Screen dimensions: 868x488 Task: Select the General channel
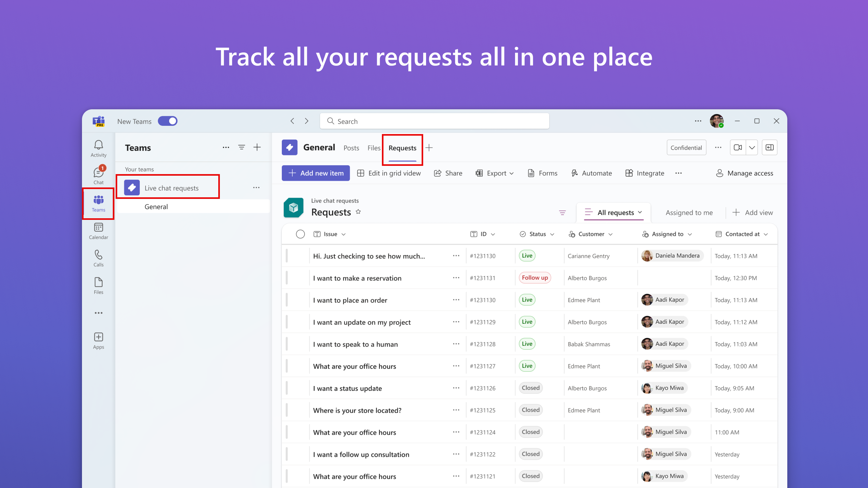tap(193, 207)
